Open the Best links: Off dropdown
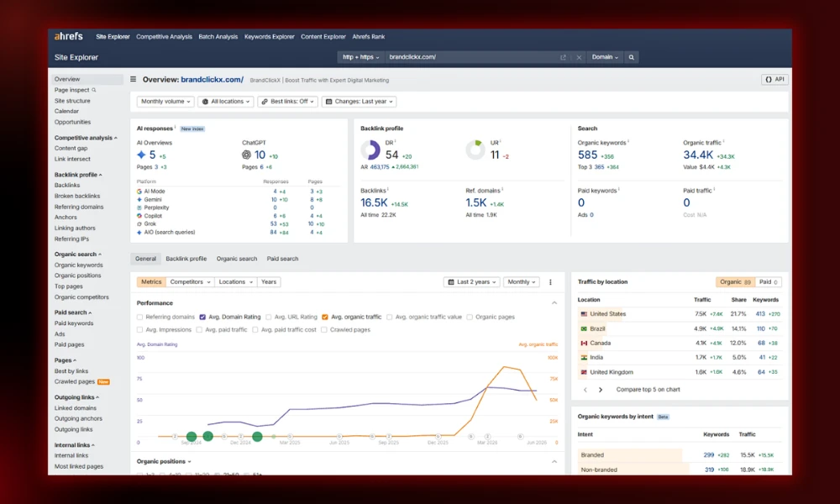 pyautogui.click(x=287, y=102)
